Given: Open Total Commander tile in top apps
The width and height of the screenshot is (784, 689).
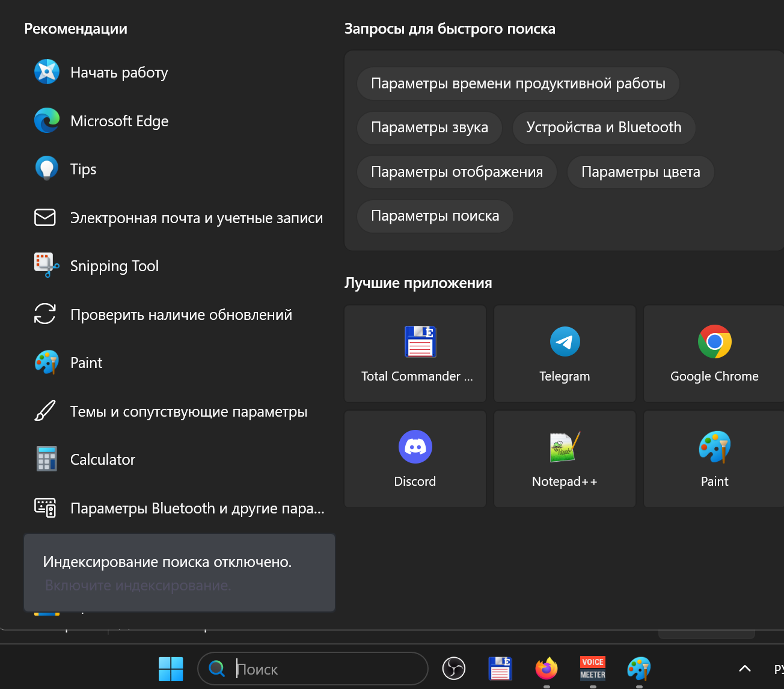Looking at the screenshot, I should [415, 354].
